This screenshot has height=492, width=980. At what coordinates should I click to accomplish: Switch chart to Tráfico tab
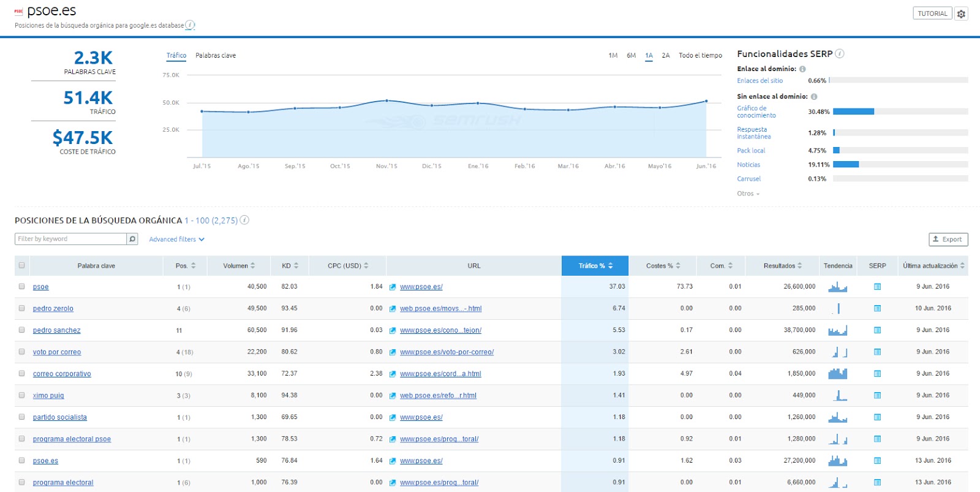[x=176, y=56]
